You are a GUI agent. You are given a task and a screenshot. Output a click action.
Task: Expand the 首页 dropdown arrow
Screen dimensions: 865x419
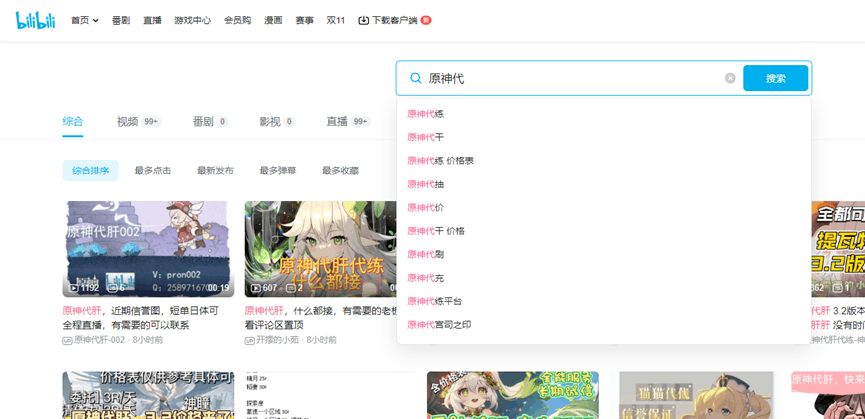[x=96, y=21]
